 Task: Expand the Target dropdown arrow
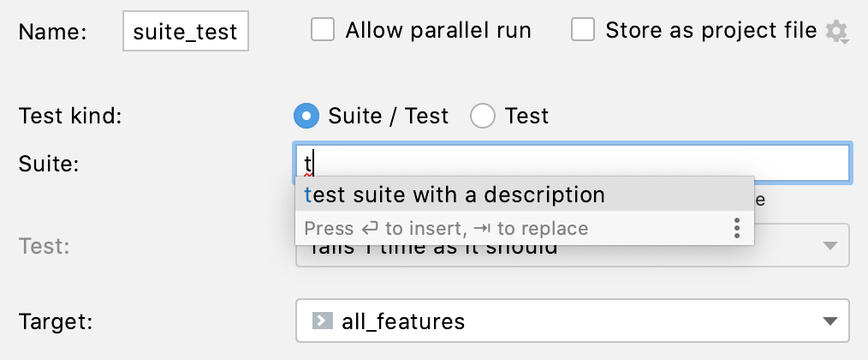click(829, 321)
